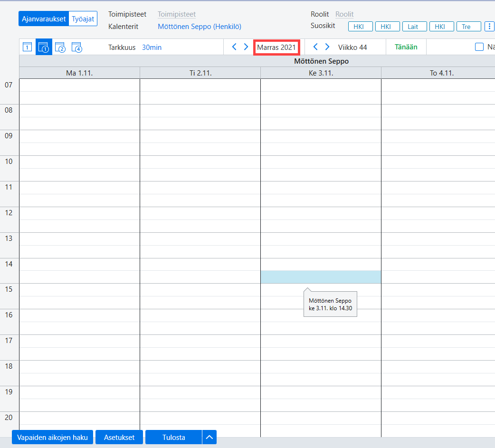
Task: Click the 10:00 slot on Ma 1.11.
Action: pyautogui.click(x=79, y=162)
